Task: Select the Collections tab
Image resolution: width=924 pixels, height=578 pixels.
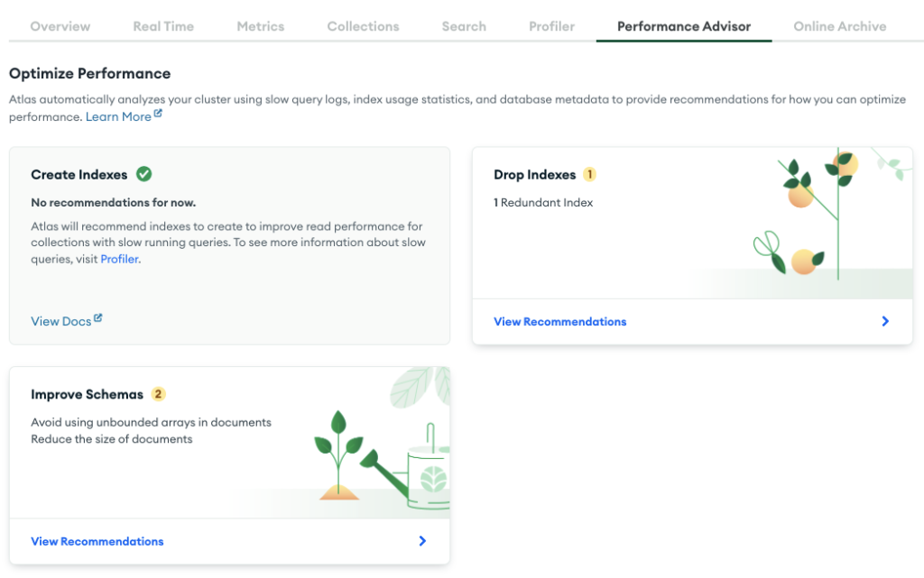Action: pyautogui.click(x=363, y=26)
